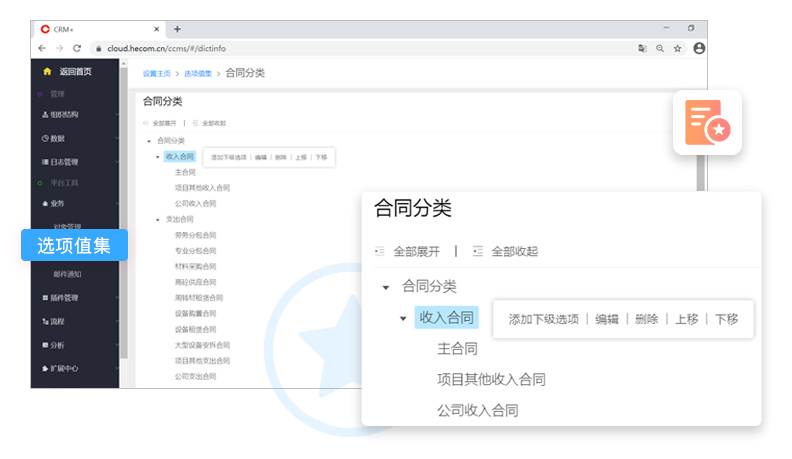Collapse the 支出合同 tree node arrow
Screen dimensions: 792x459
(x=158, y=219)
